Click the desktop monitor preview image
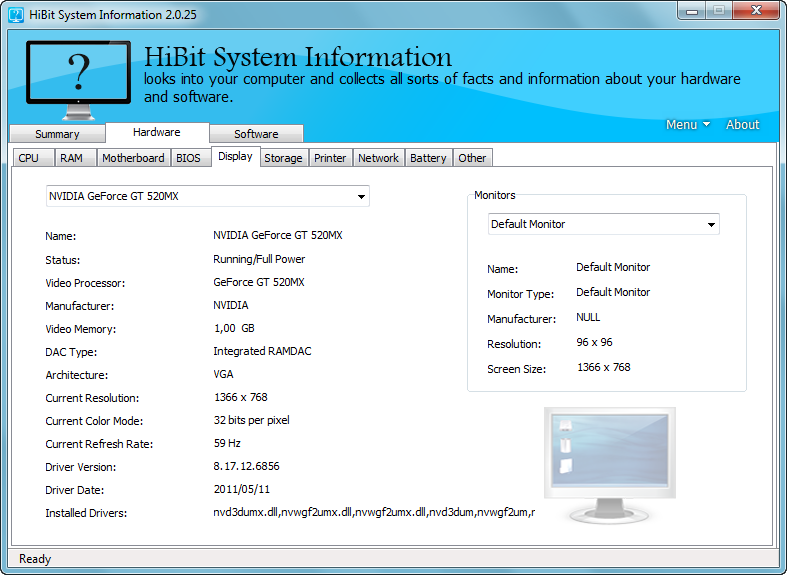 (610, 465)
